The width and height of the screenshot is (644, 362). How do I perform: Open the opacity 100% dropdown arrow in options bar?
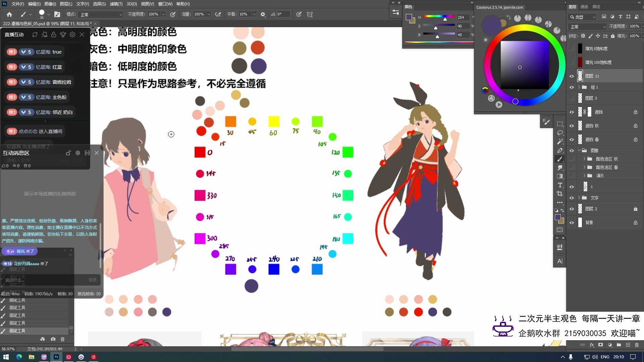coord(163,14)
